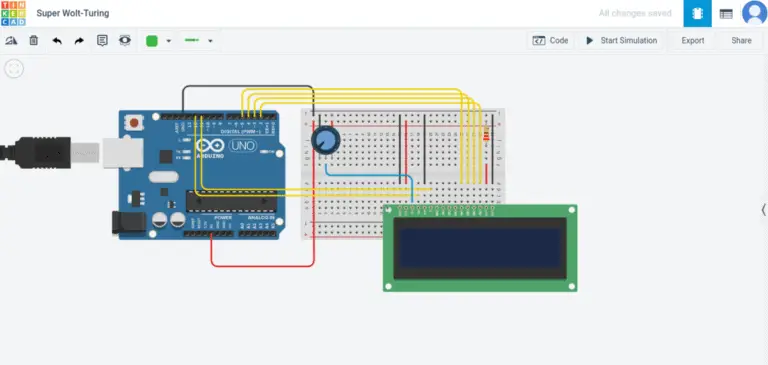Redo the last action
This screenshot has width=768, height=365.
tap(79, 41)
